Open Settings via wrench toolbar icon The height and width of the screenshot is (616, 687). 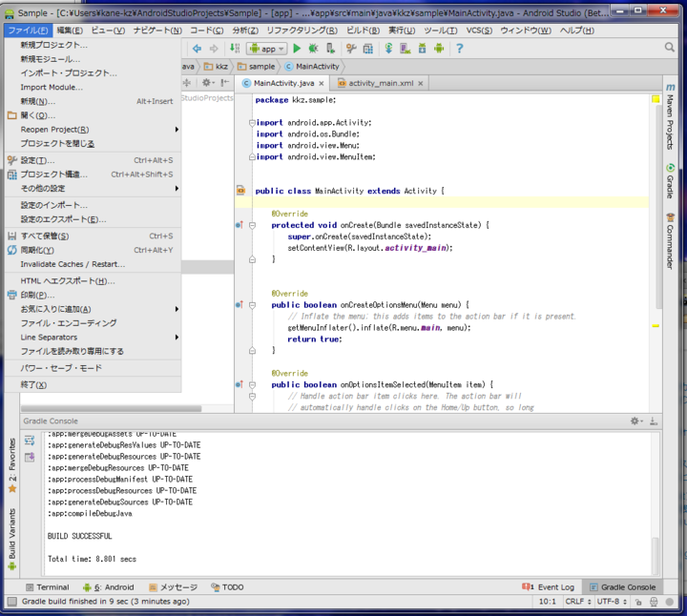351,49
